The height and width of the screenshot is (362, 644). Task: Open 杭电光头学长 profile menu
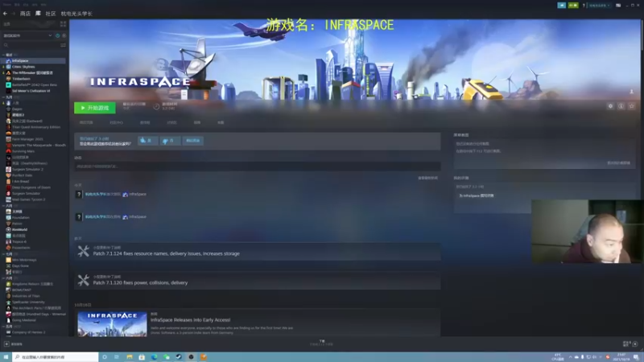[x=76, y=14]
